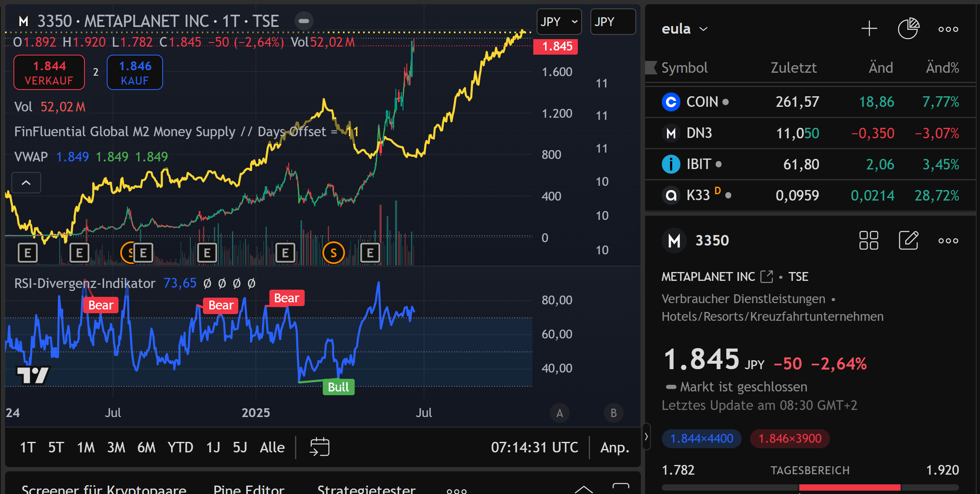Click the last earnings E marker before Jul 2025
This screenshot has height=494, width=980.
tap(370, 253)
